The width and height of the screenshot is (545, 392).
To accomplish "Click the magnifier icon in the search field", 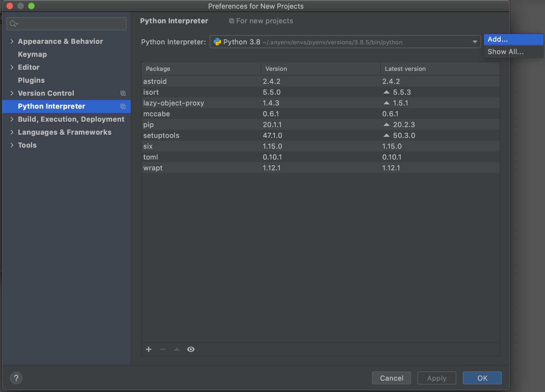I will (x=13, y=24).
